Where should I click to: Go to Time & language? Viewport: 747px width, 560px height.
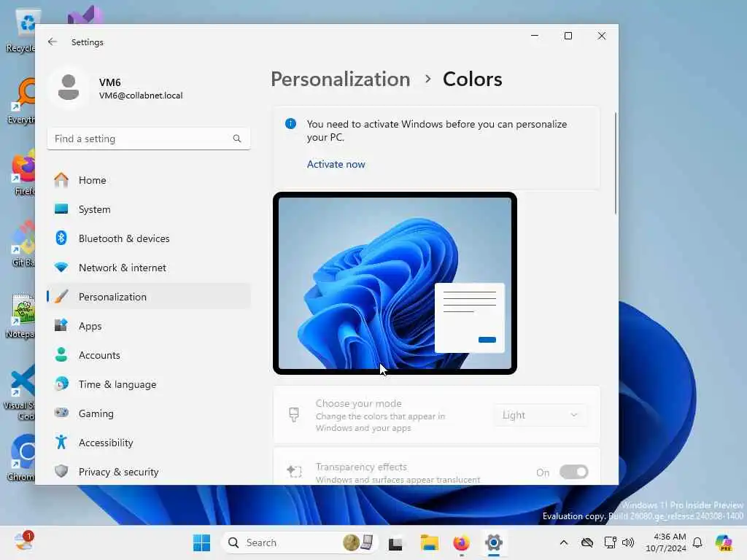click(149, 384)
